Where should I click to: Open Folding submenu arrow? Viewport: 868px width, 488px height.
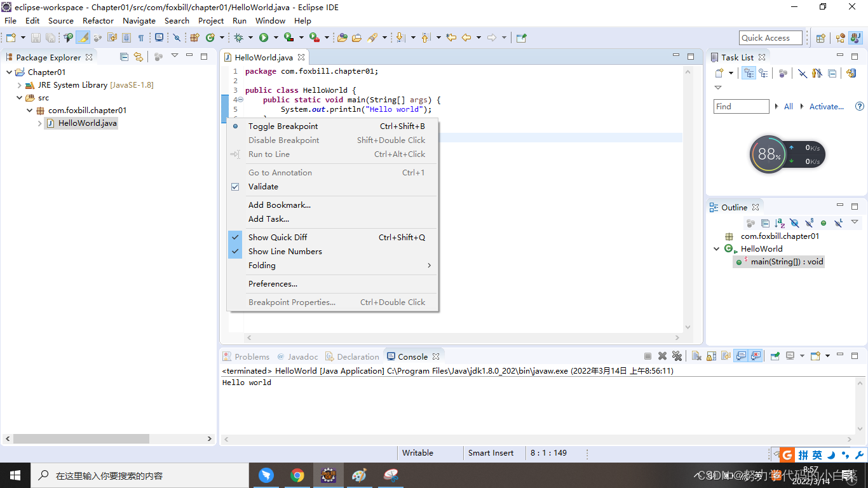[x=429, y=266]
